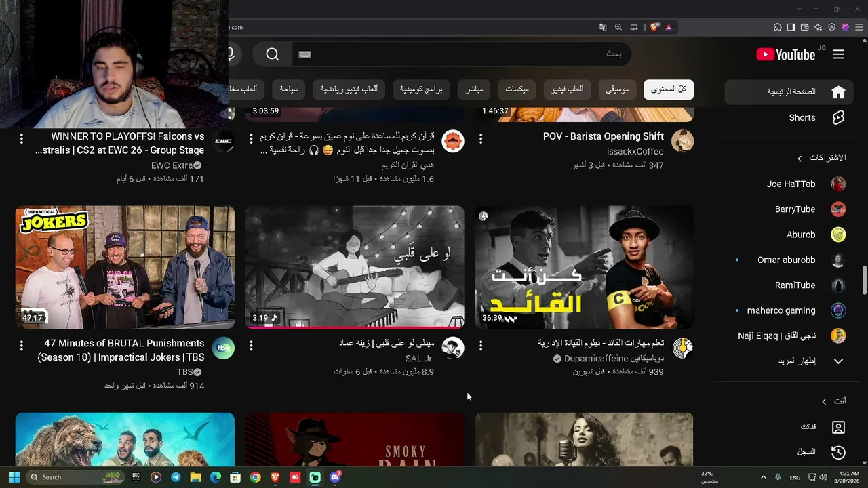
Task: Open the taskbar volume control
Action: point(823,477)
